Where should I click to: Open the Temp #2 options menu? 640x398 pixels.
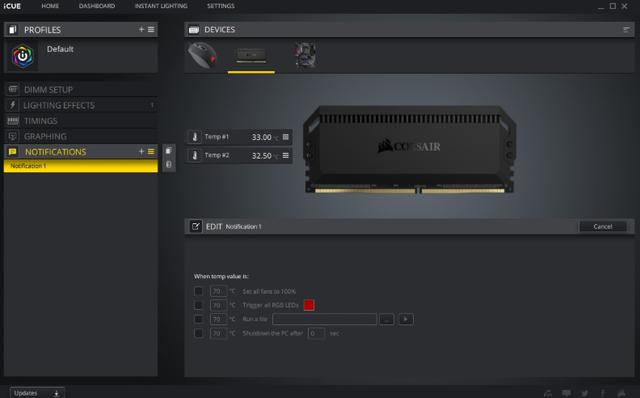[x=286, y=155]
